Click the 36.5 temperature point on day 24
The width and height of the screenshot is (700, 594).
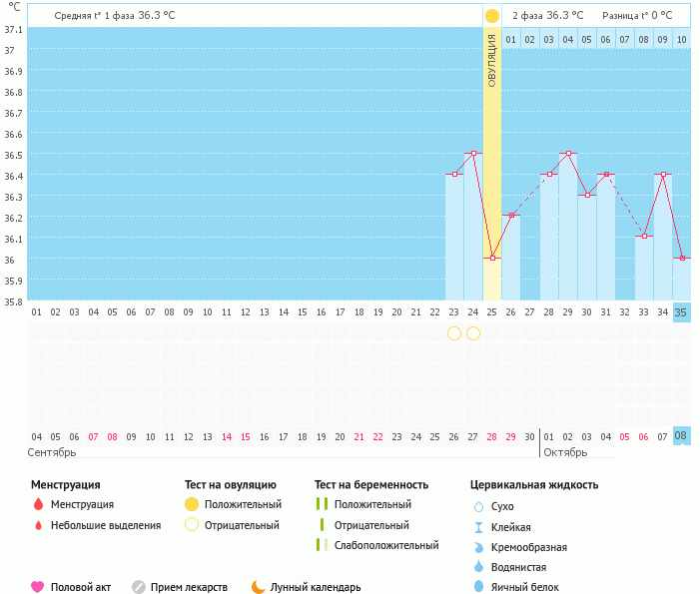[473, 154]
